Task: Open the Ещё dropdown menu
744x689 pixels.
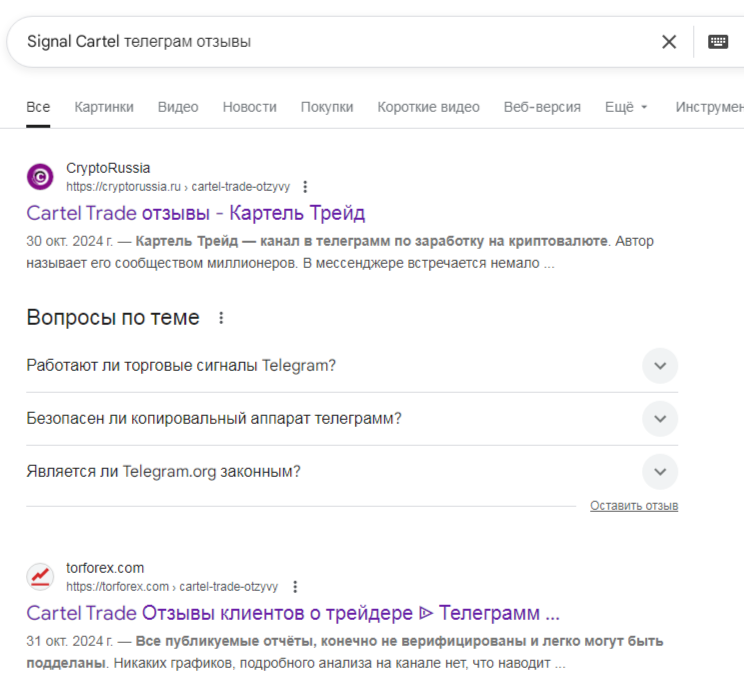Action: point(627,107)
